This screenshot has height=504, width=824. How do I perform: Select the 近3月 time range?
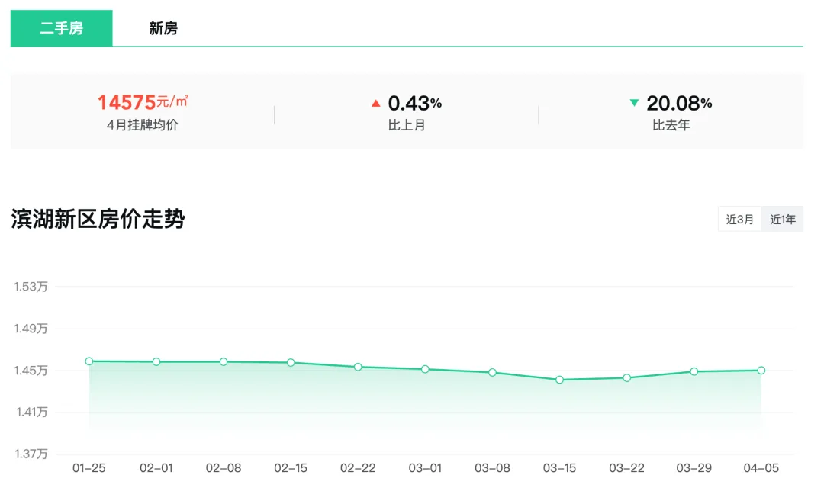click(x=740, y=220)
